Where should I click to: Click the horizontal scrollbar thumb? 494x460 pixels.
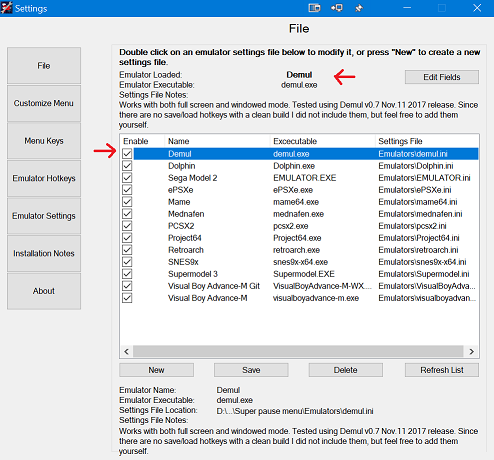(x=298, y=351)
